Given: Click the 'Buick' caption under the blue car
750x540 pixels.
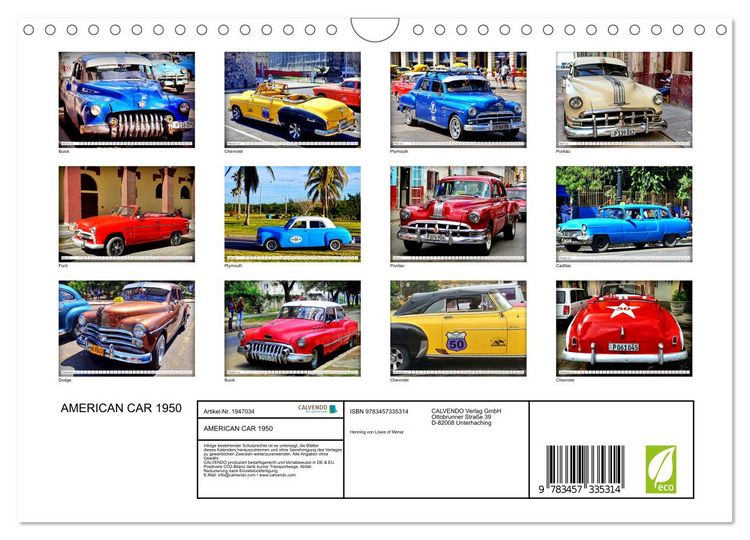Looking at the screenshot, I should (x=64, y=151).
